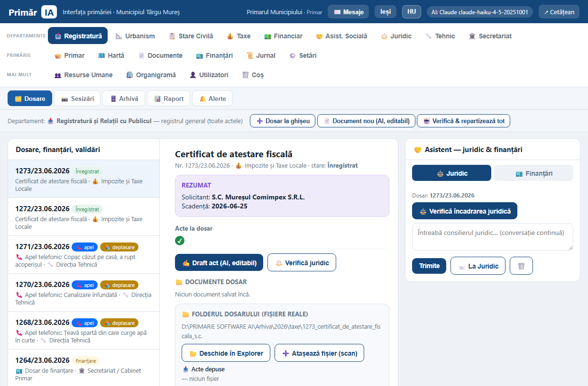Click the La Juridic button
This screenshot has width=588, height=386.
(478, 266)
